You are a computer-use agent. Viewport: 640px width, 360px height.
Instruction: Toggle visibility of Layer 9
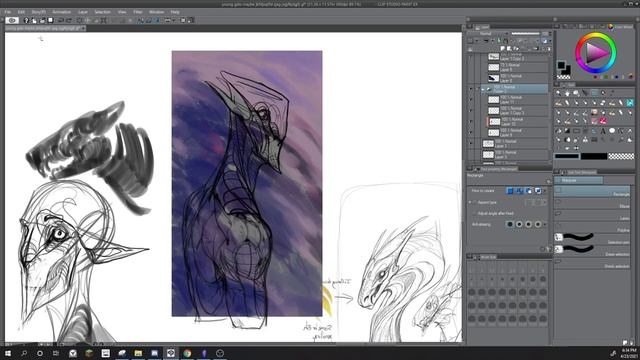(x=471, y=132)
